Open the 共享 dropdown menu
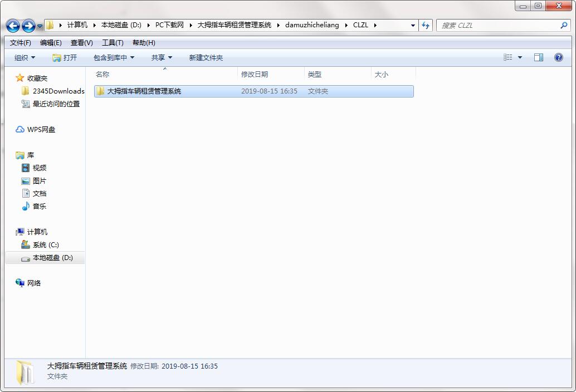The image size is (576, 392). (162, 57)
